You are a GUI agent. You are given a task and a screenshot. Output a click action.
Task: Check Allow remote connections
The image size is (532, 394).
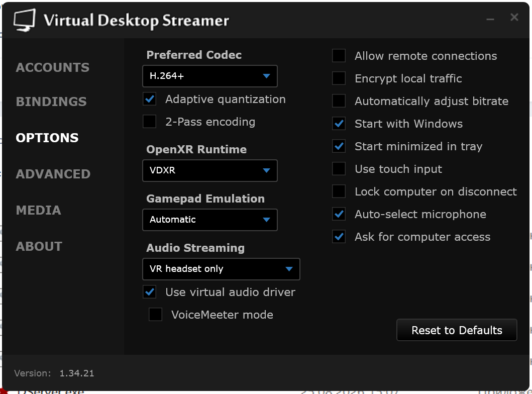(x=339, y=56)
